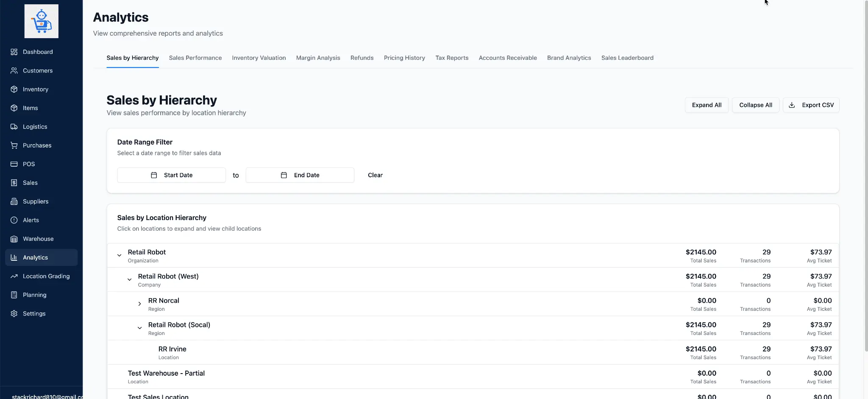
Task: Clear the date range filter
Action: pyautogui.click(x=375, y=175)
